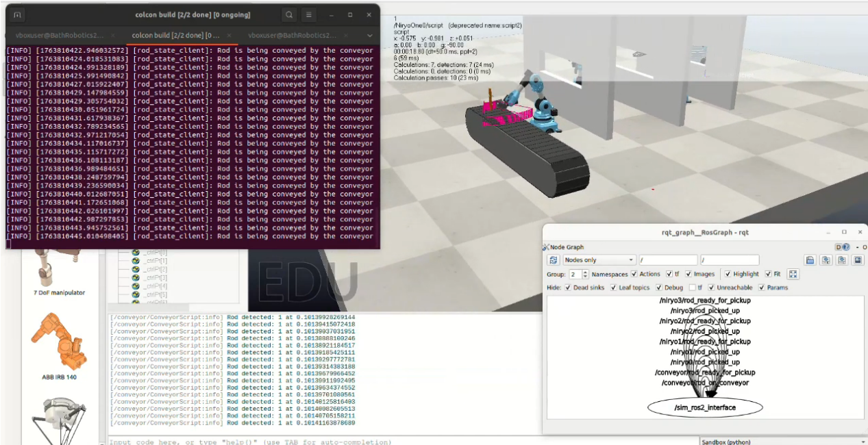Click the /sim_ros2_interface node in graph
The width and height of the screenshot is (868, 445).
(705, 407)
